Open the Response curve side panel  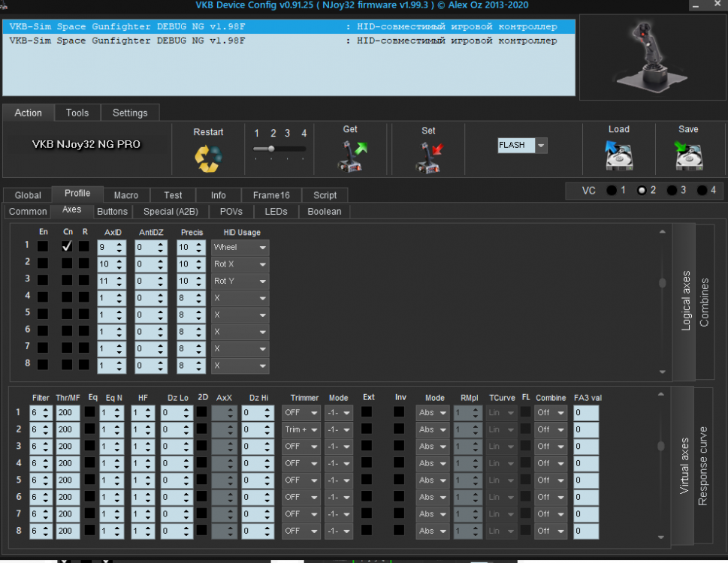point(703,465)
